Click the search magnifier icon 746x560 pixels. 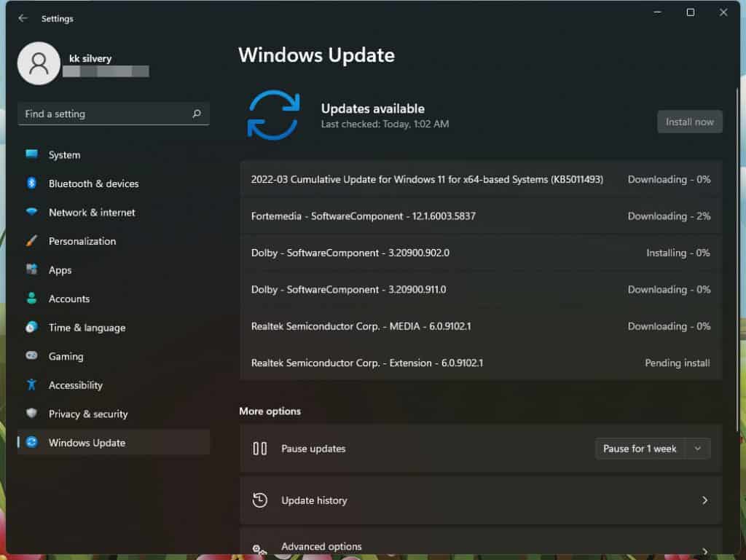pyautogui.click(x=197, y=114)
